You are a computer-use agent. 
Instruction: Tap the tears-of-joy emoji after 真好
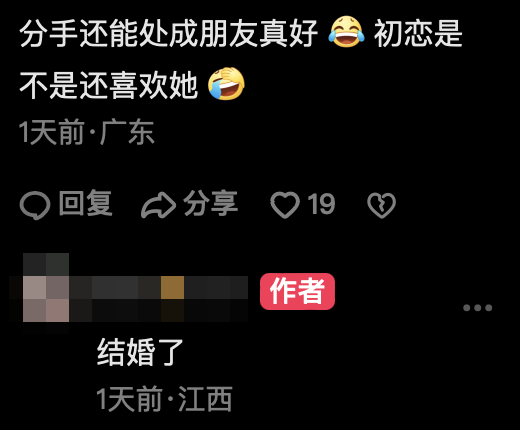(346, 32)
